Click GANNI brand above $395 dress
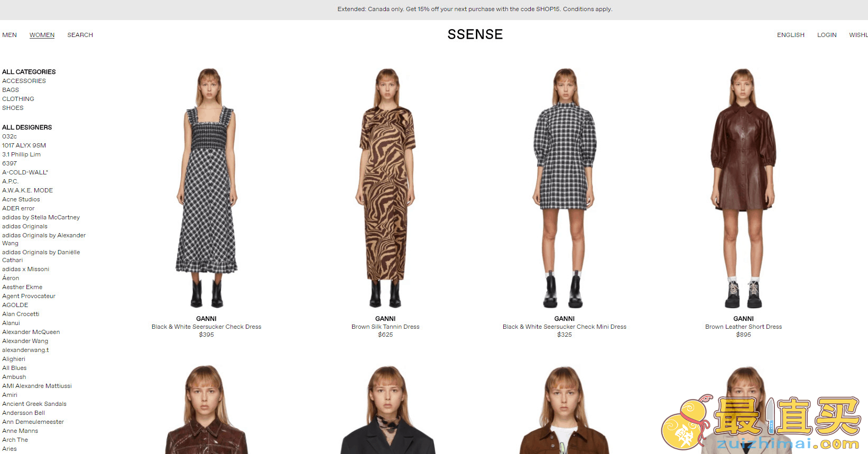 click(x=206, y=319)
